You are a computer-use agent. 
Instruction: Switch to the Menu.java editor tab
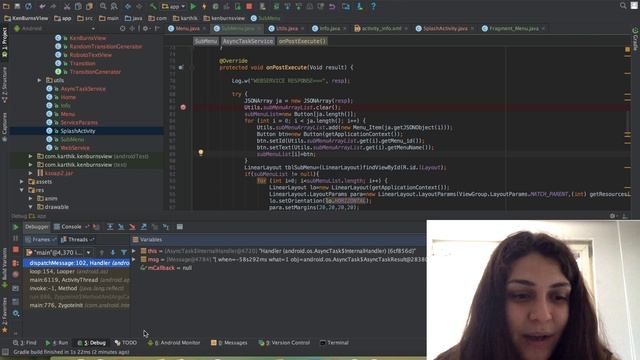(x=187, y=29)
